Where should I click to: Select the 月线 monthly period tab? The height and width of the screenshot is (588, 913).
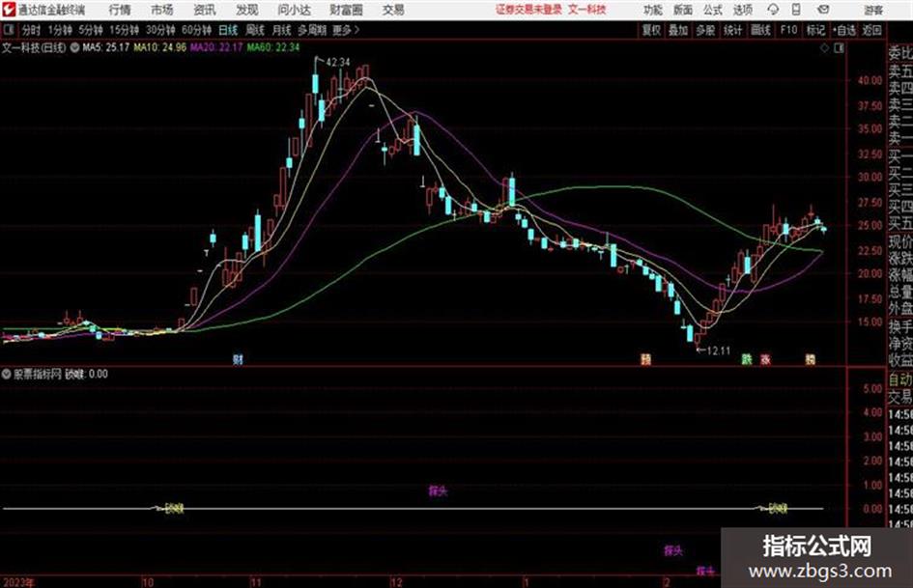click(282, 30)
